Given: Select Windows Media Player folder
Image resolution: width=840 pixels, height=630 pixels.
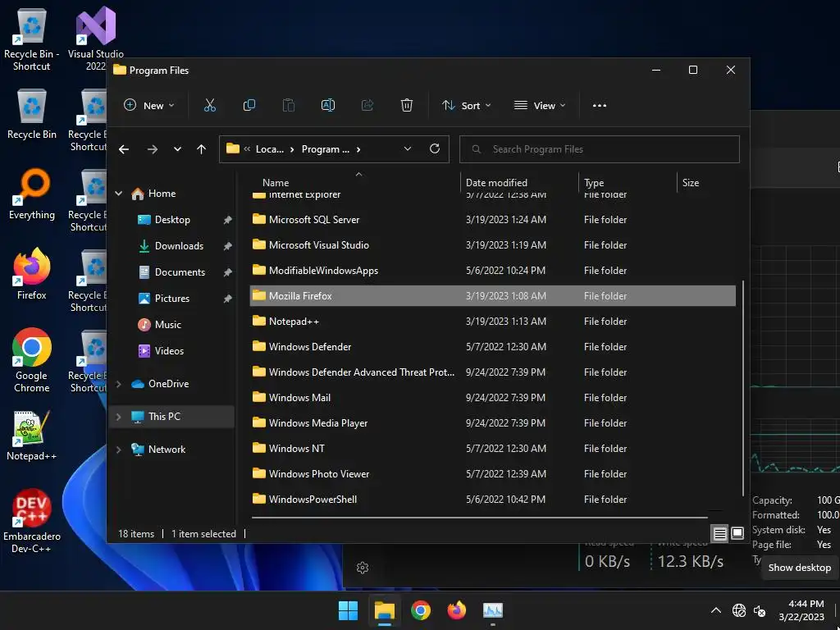Looking at the screenshot, I should (x=492, y=423).
